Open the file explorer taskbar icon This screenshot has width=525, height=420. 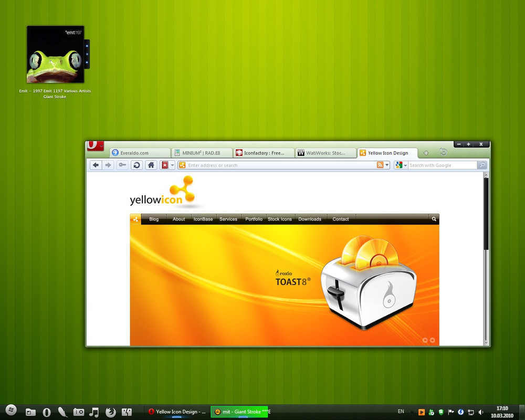(x=30, y=412)
